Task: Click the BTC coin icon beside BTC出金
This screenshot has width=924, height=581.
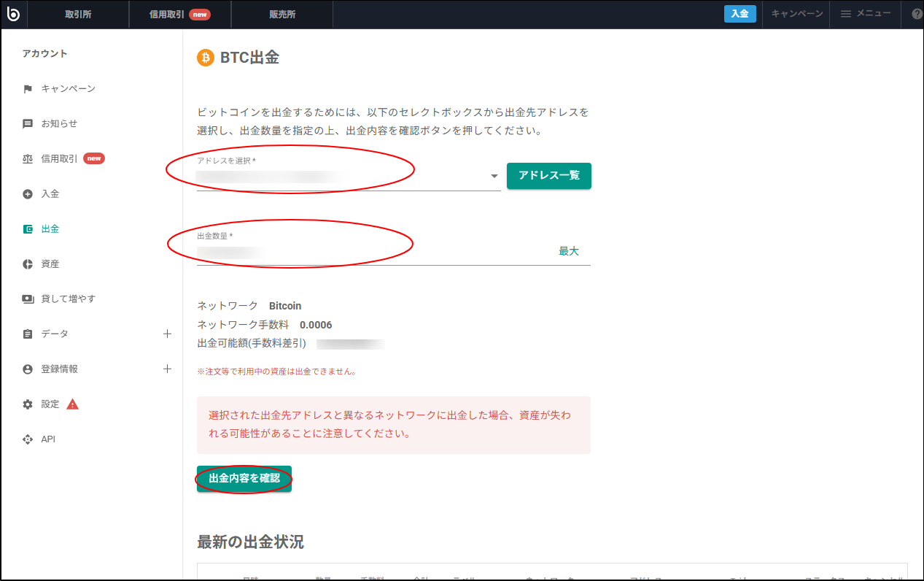Action: point(204,58)
